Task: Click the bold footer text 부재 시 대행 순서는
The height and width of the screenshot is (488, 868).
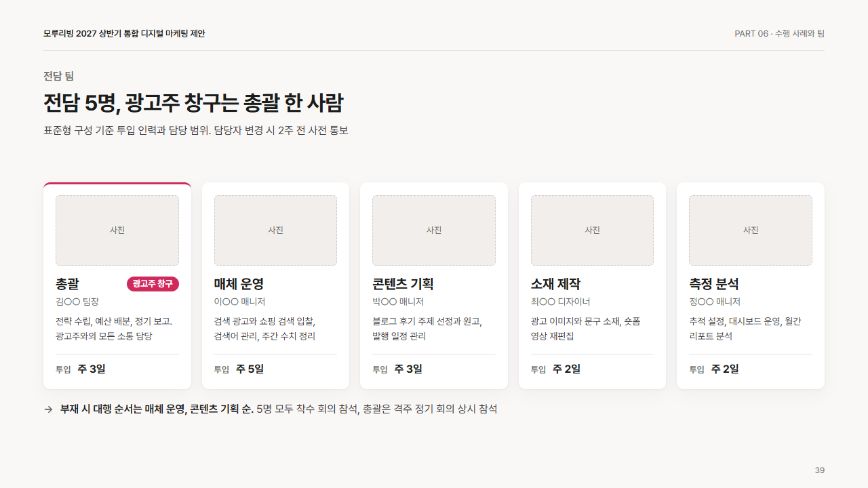Action: (x=157, y=409)
